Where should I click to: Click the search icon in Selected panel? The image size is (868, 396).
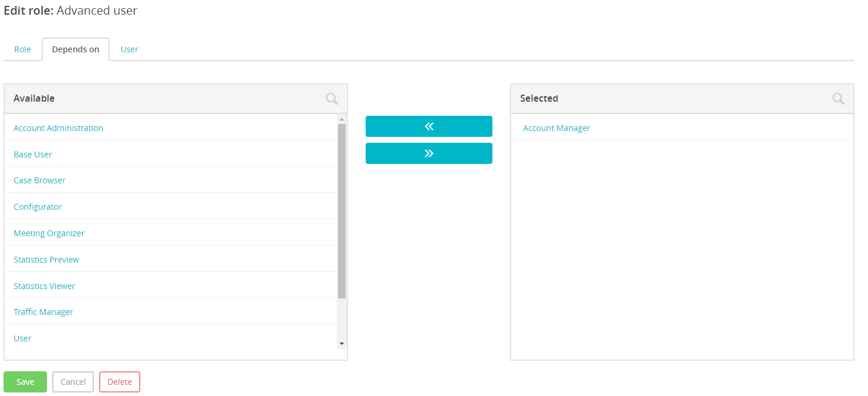pyautogui.click(x=838, y=99)
